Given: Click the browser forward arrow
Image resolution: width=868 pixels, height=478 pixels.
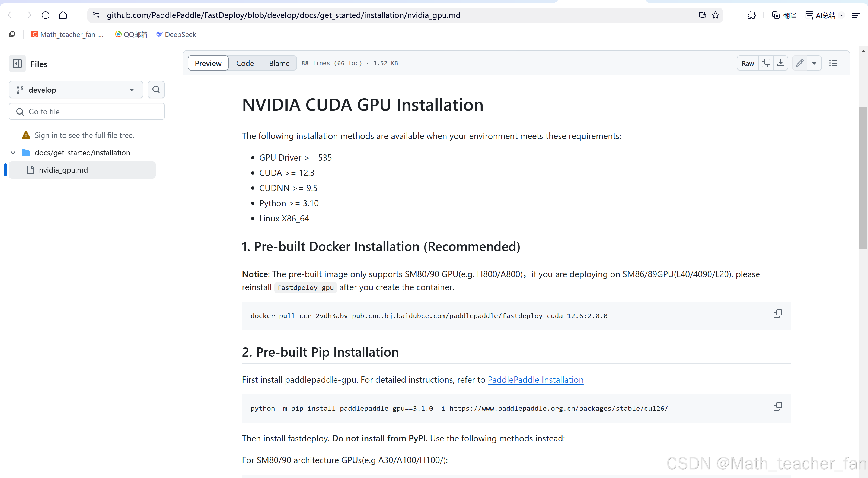Looking at the screenshot, I should pos(28,15).
